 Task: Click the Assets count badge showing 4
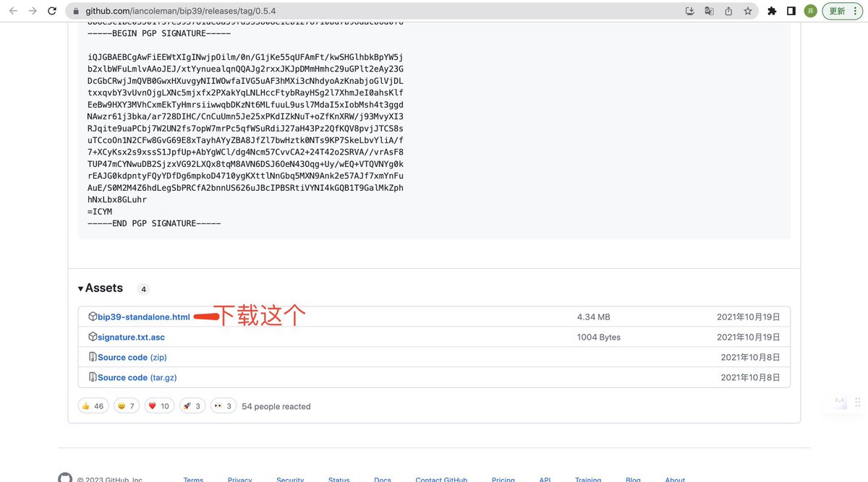[x=144, y=289]
